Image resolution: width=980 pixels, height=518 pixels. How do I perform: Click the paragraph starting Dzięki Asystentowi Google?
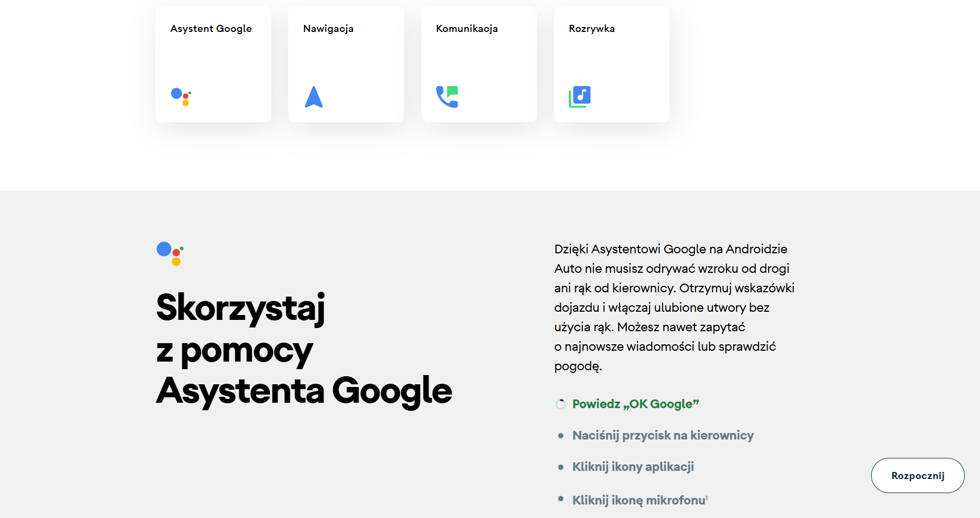(674, 307)
